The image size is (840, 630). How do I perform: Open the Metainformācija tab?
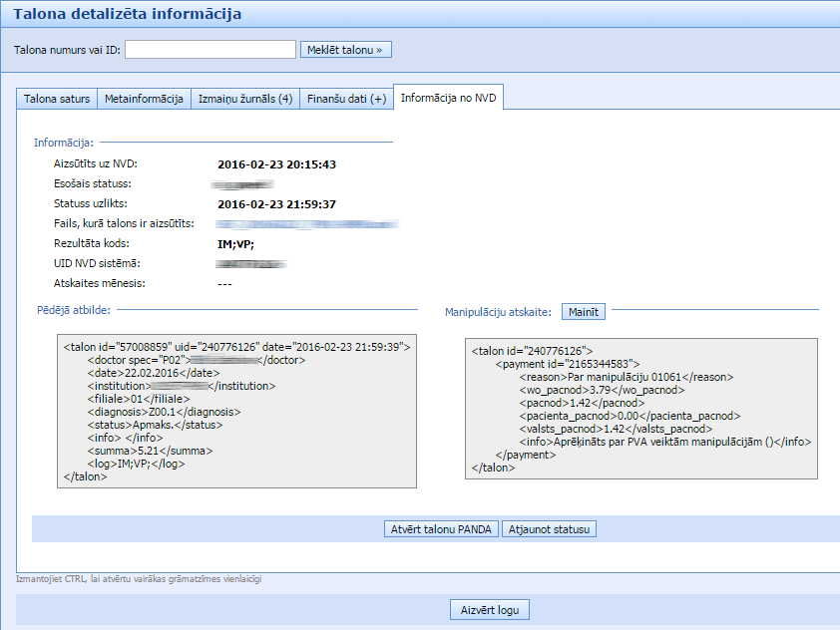(x=145, y=99)
